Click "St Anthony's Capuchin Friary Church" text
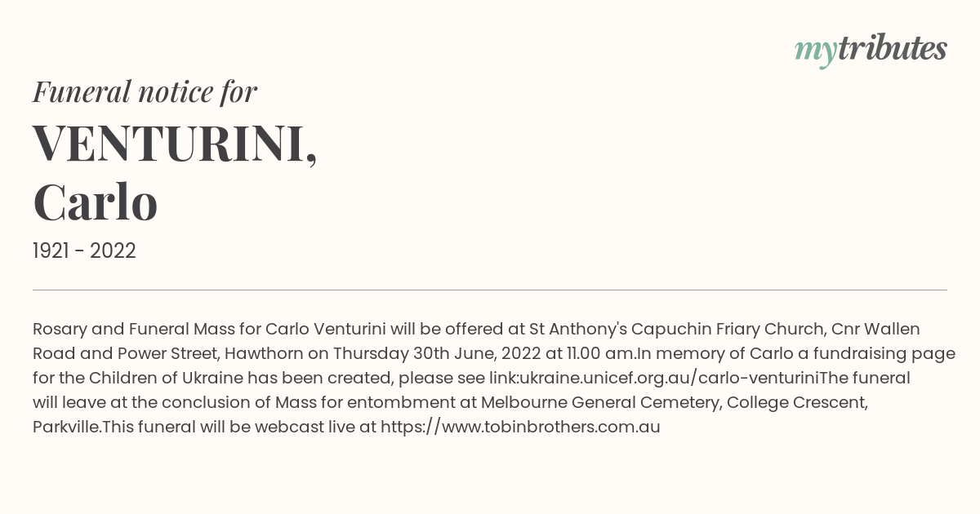This screenshot has height=514, width=980. tap(676, 329)
